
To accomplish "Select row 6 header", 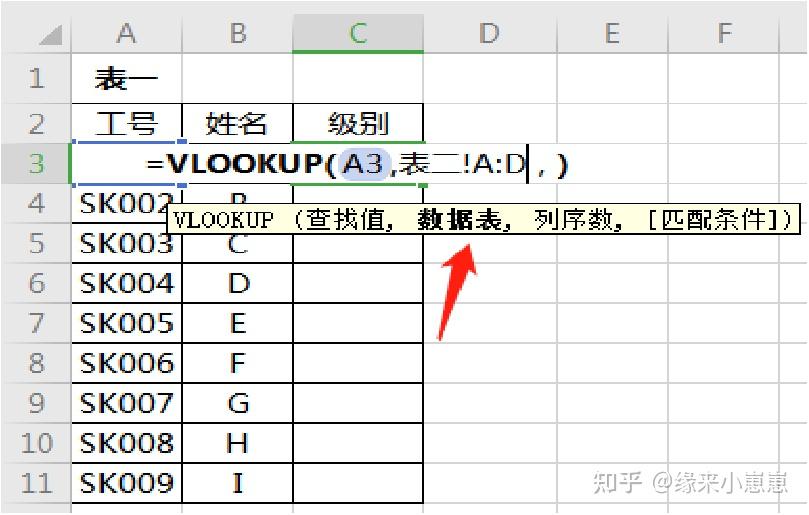I will pyautogui.click(x=36, y=283).
